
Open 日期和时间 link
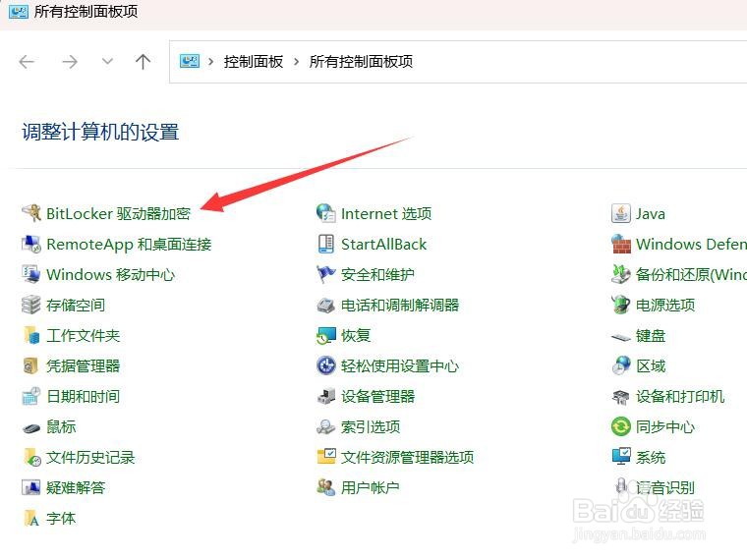coord(83,397)
